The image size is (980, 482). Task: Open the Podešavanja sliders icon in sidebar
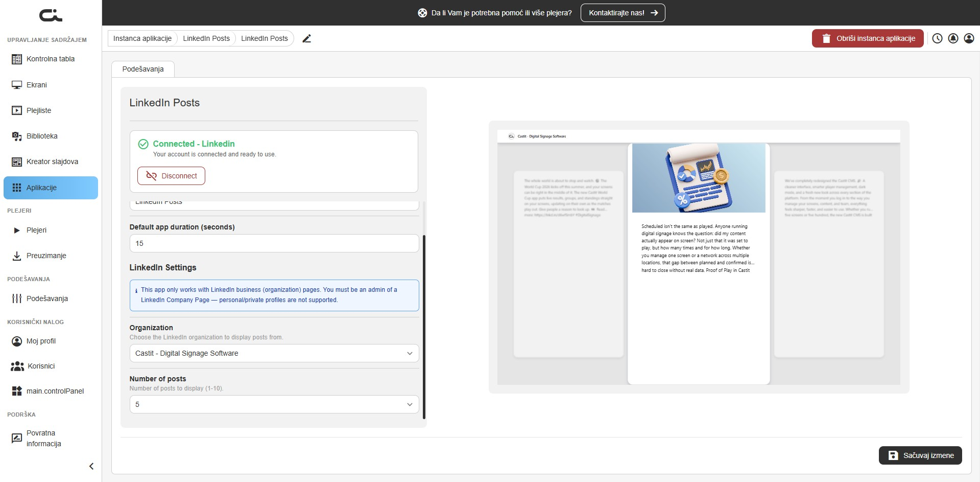point(17,299)
